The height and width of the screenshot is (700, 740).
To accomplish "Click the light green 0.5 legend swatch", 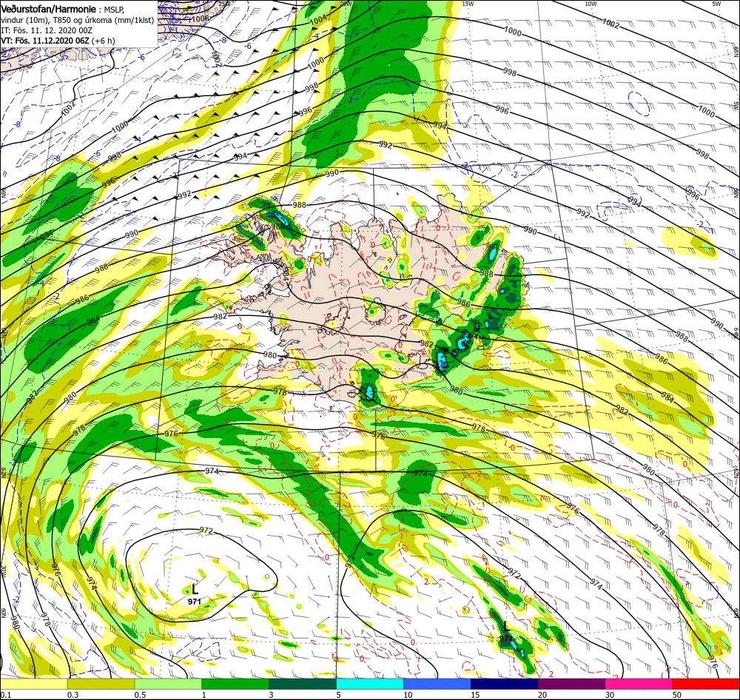I will tap(168, 684).
